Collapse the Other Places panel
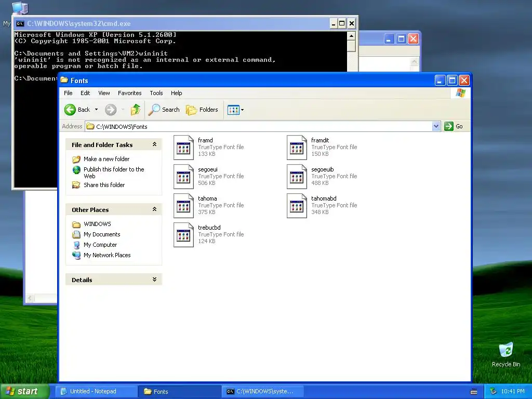The width and height of the screenshot is (532, 399). pyautogui.click(x=154, y=209)
